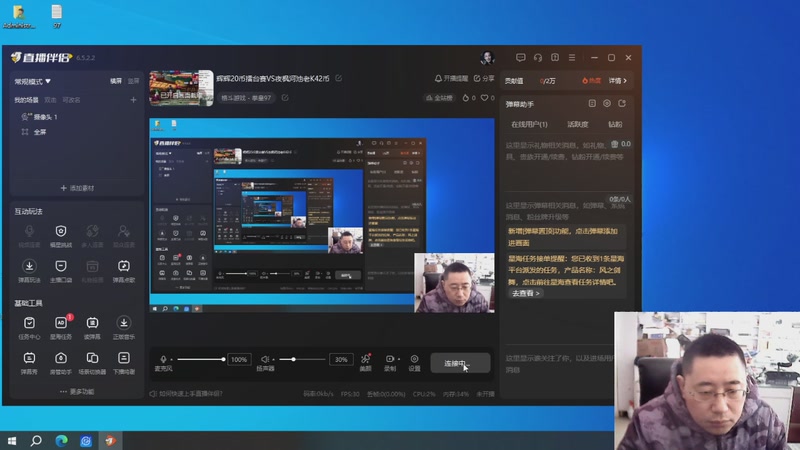
Task: Adjust the microphone volume slider
Action: pos(201,360)
